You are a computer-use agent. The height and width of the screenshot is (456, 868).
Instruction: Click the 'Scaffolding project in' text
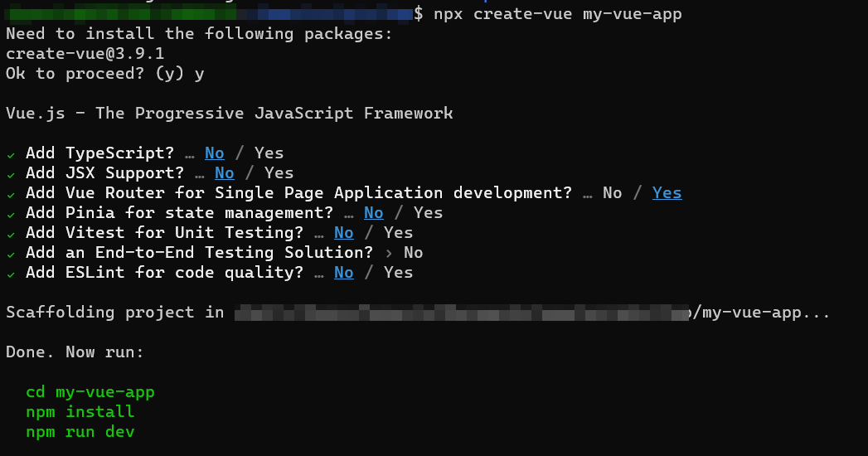115,313
